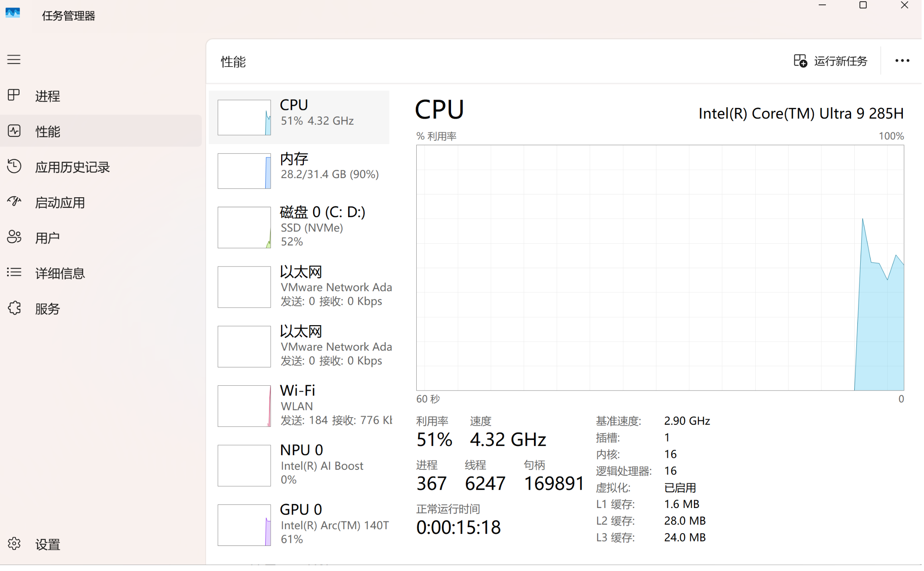This screenshot has height=571, width=924.
Task: Switch to the 进程 page
Action: coord(47,96)
